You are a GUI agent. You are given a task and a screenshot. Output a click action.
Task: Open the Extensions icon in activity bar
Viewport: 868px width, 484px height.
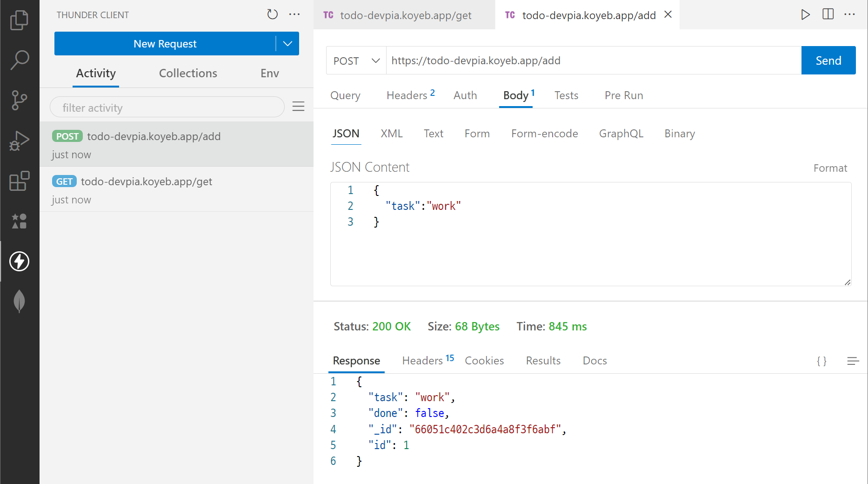(20, 181)
